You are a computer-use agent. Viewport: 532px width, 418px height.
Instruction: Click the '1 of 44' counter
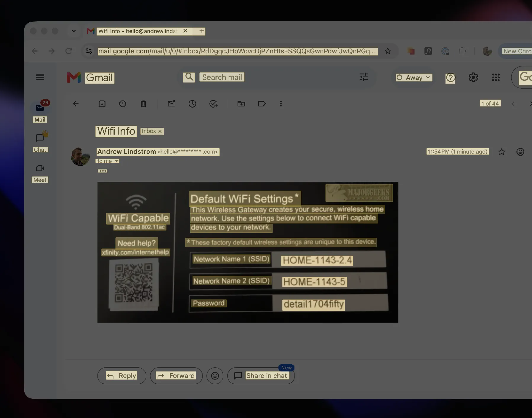coord(490,103)
